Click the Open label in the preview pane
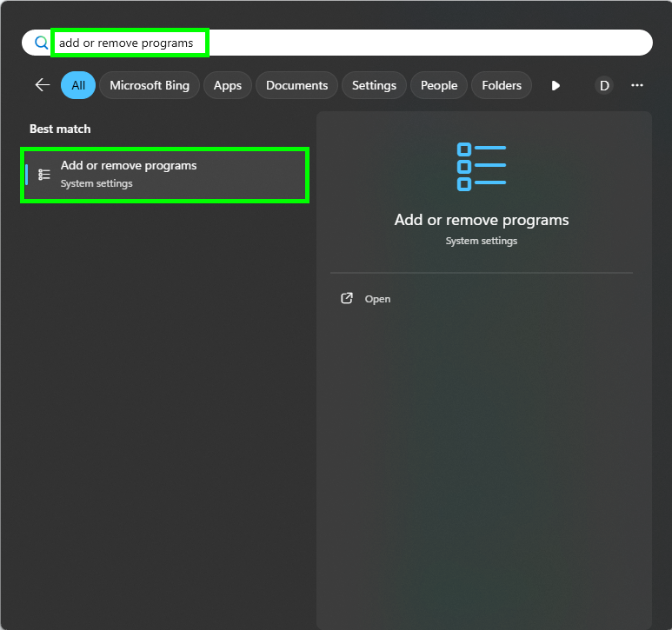The image size is (672, 630). point(377,299)
